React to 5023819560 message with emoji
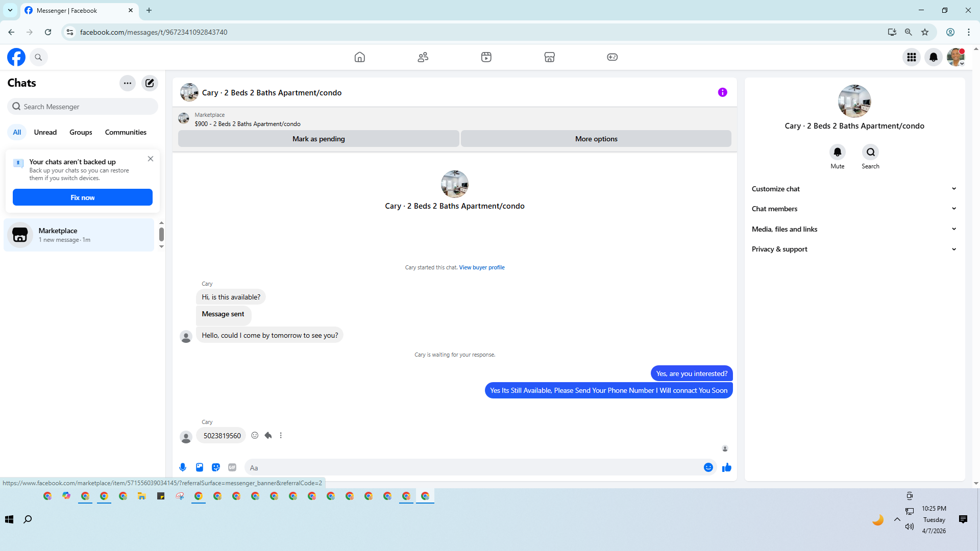This screenshot has height=551, width=980. pyautogui.click(x=255, y=435)
